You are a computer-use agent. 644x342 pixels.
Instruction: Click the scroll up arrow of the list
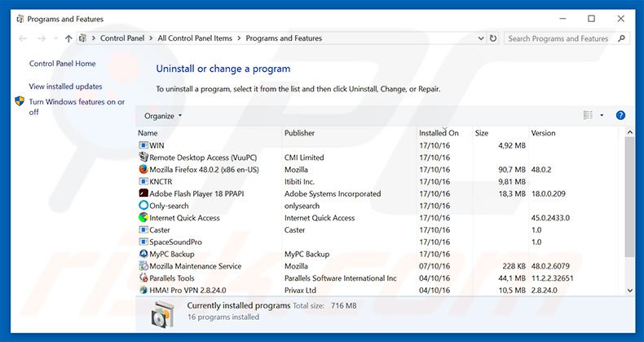click(x=630, y=132)
